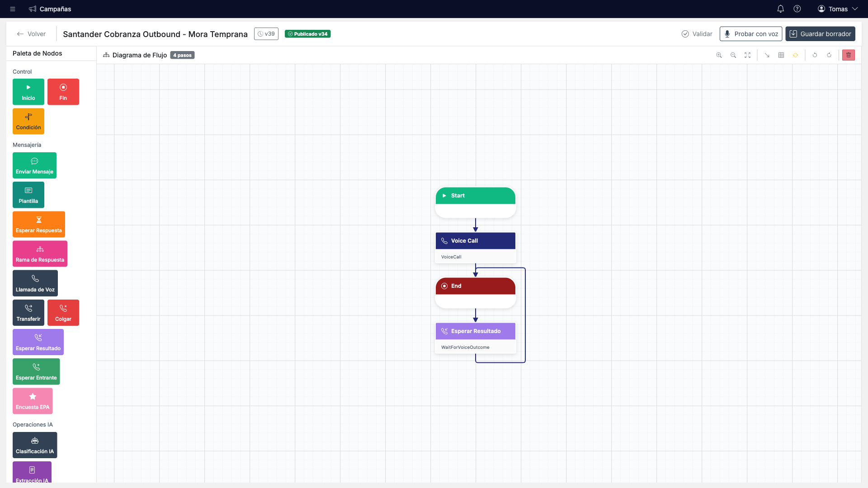This screenshot has width=868, height=488.
Task: Click the WaitForVoiceOutcome label
Action: (465, 347)
